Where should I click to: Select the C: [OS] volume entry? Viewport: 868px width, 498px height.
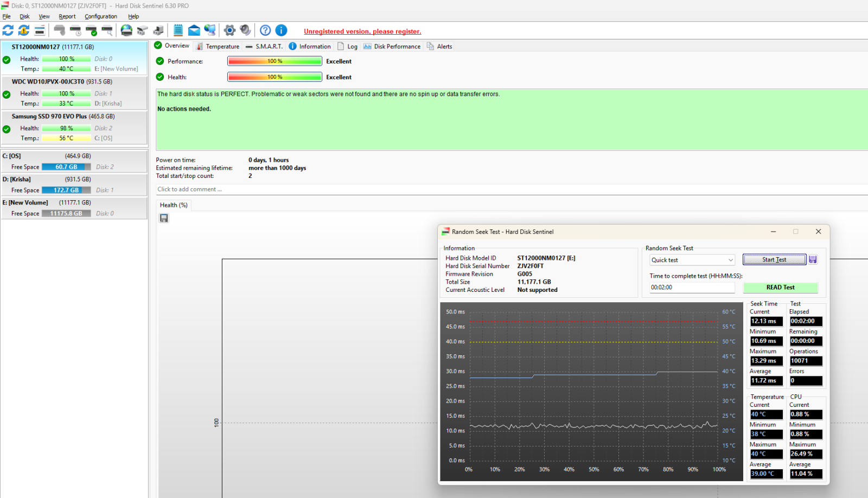(x=74, y=162)
